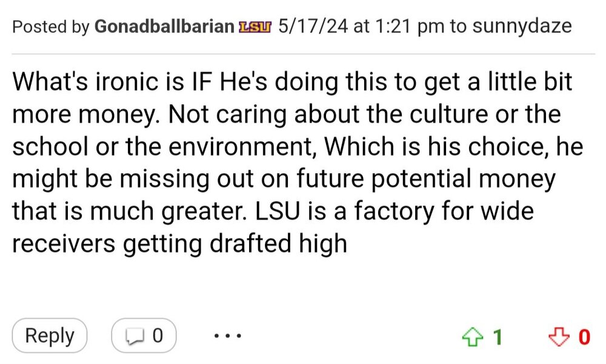The image size is (606, 364).
Task: Click the upvote count of 1
Action: tap(497, 336)
